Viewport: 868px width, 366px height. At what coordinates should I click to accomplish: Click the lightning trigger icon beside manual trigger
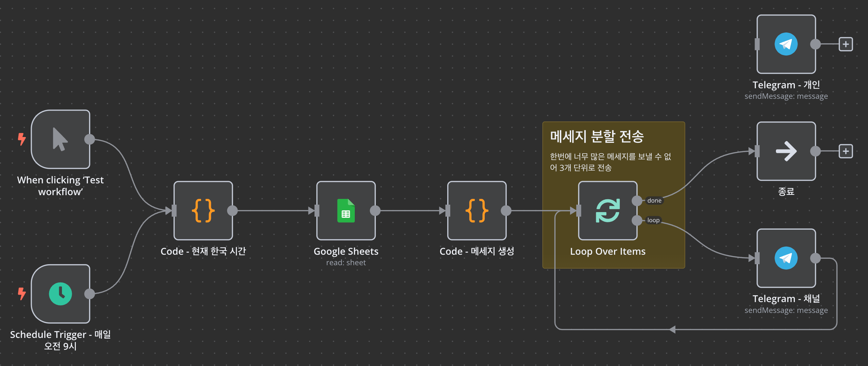pyautogui.click(x=22, y=139)
